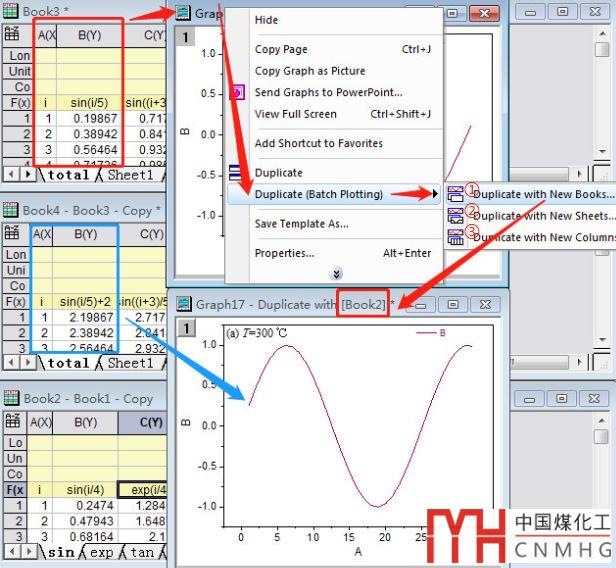Click the sin(i/4) formula cell in Book2
616x568 pixels.
85,489
